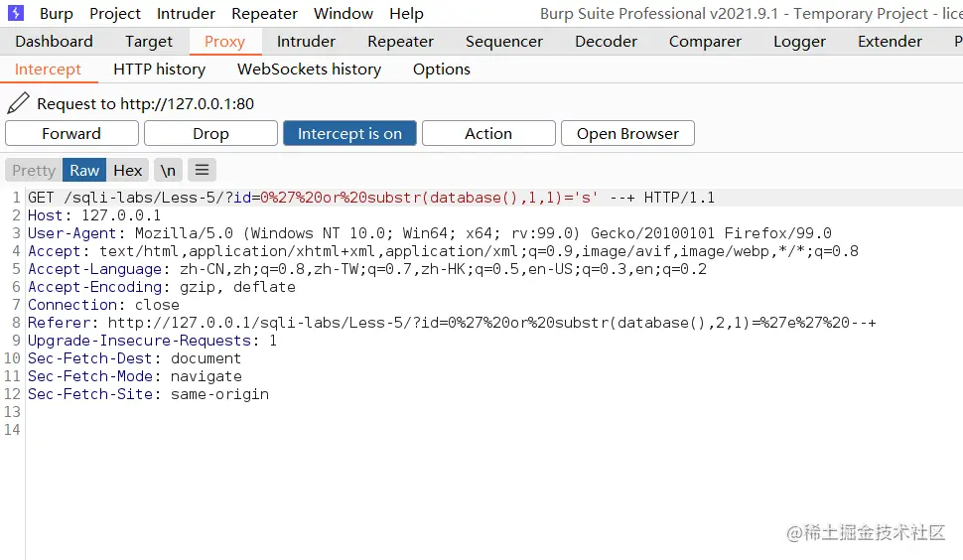Go to the Dashboard tab
963x560 pixels.
[54, 41]
